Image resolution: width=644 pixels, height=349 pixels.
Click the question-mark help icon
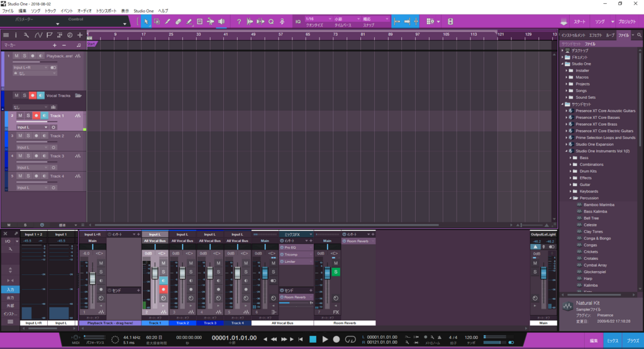[239, 21]
